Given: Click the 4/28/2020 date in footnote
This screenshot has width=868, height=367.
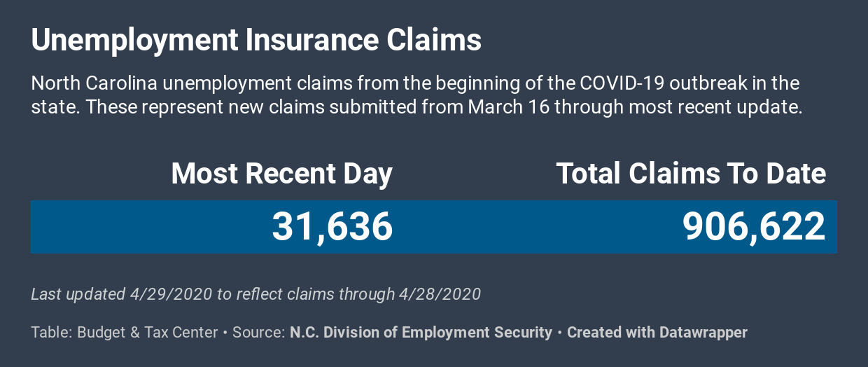Looking at the screenshot, I should pos(440,293).
